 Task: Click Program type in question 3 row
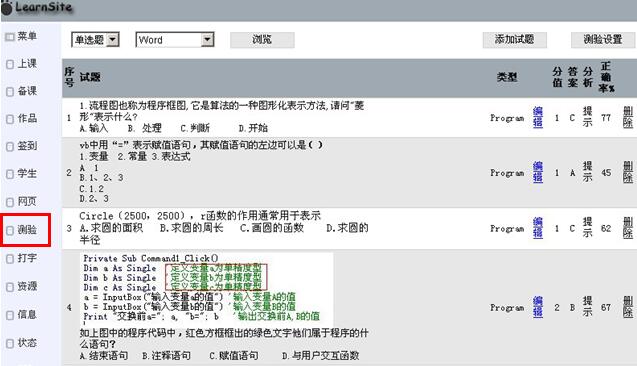click(x=507, y=229)
